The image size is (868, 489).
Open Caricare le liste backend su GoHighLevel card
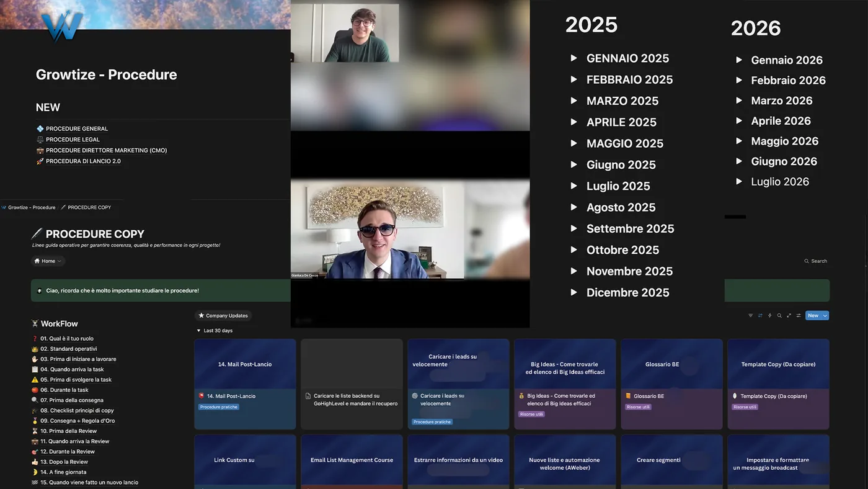352,384
